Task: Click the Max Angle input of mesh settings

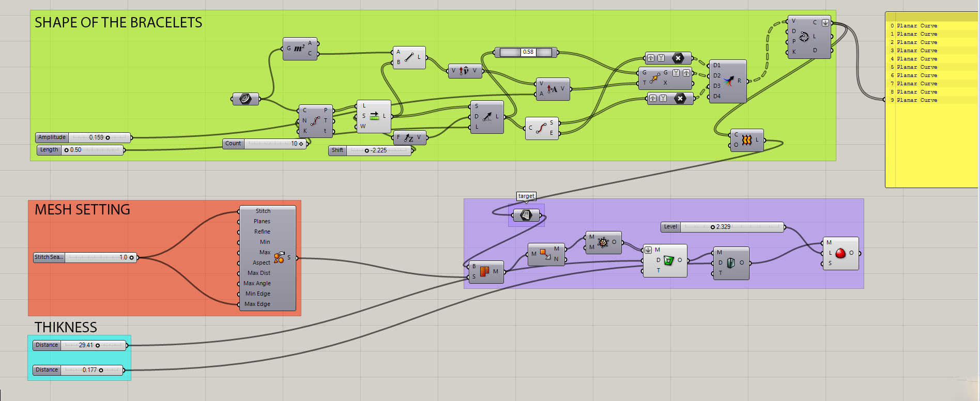Action: (257, 283)
